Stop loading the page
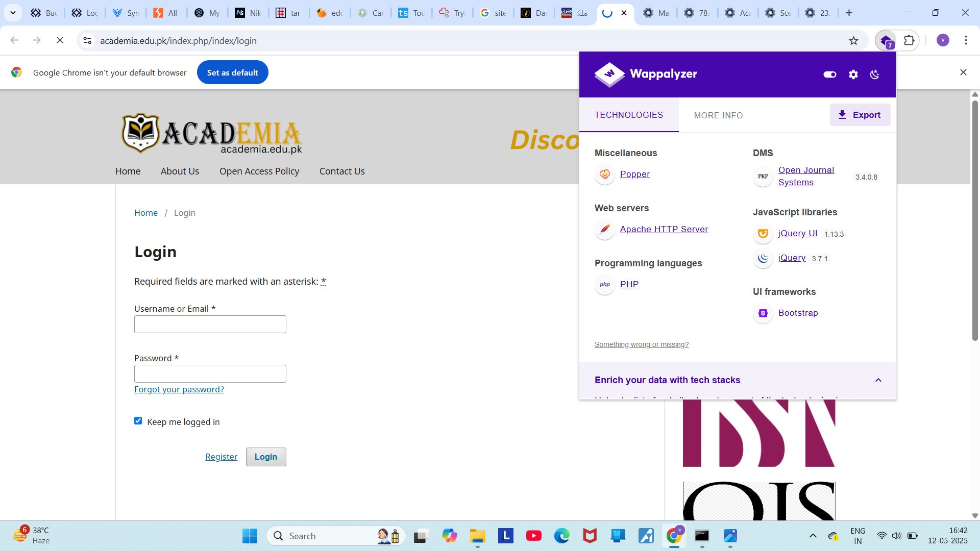 pyautogui.click(x=60, y=40)
